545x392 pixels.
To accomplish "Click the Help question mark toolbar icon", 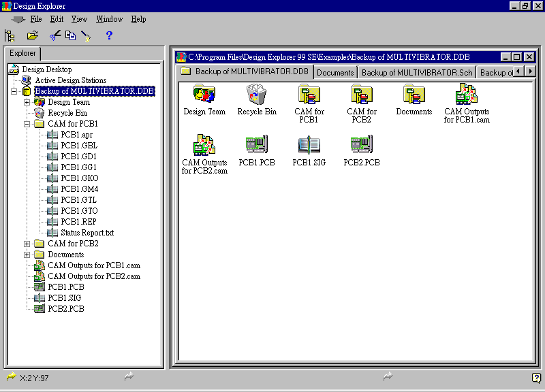I will [109, 35].
